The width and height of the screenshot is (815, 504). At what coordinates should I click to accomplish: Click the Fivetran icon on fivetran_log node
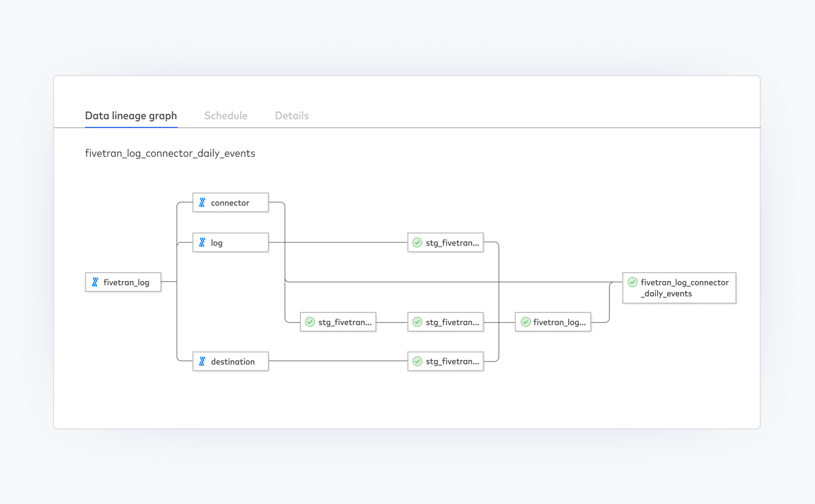pyautogui.click(x=95, y=282)
